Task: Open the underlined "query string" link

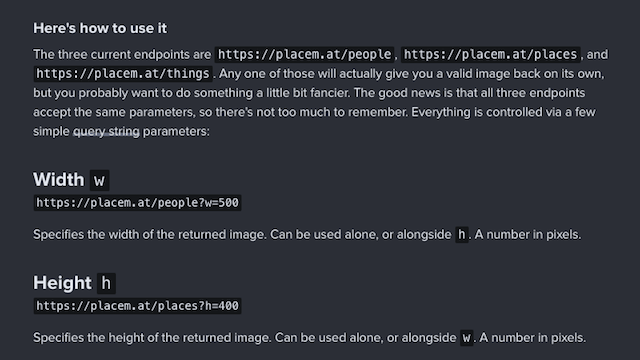Action: tap(106, 131)
